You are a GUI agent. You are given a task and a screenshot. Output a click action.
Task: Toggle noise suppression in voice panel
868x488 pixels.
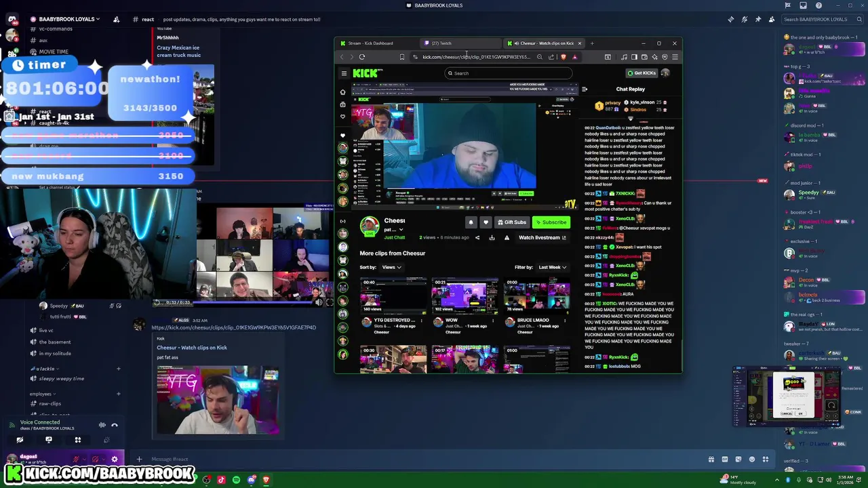click(x=102, y=425)
